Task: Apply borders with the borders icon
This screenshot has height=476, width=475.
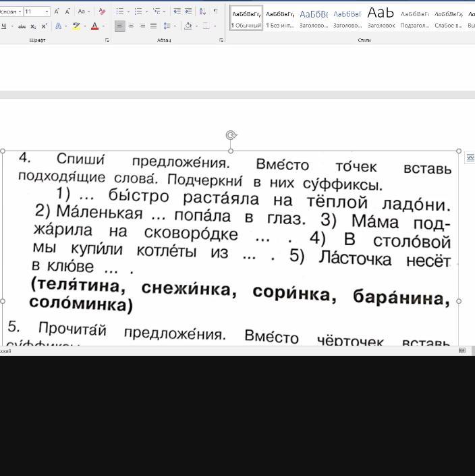Action: click(206, 26)
